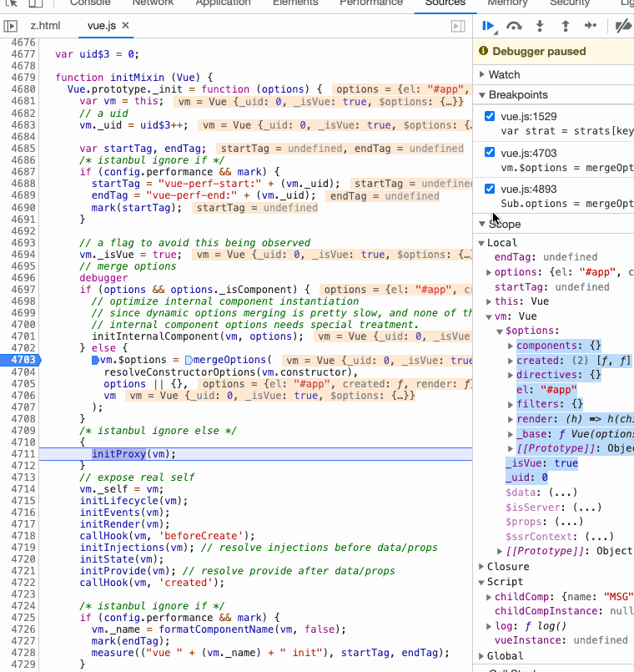Collapse the Scope section

point(482,224)
